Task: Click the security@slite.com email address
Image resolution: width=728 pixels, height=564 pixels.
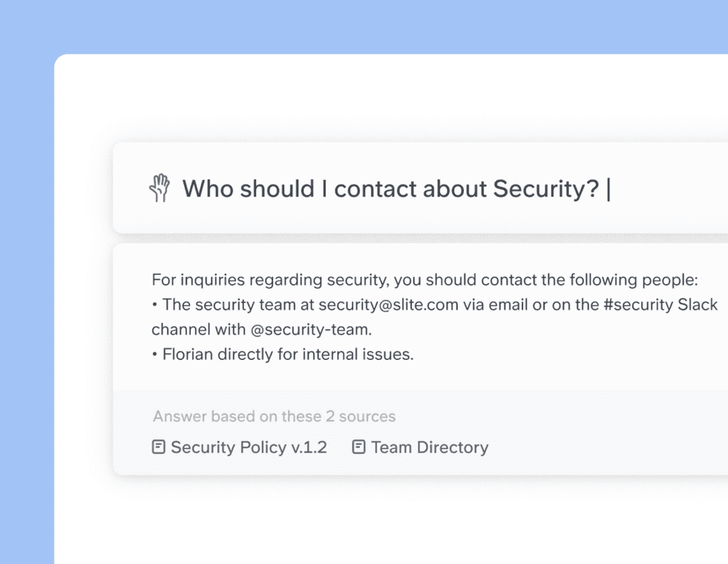Action: click(388, 305)
